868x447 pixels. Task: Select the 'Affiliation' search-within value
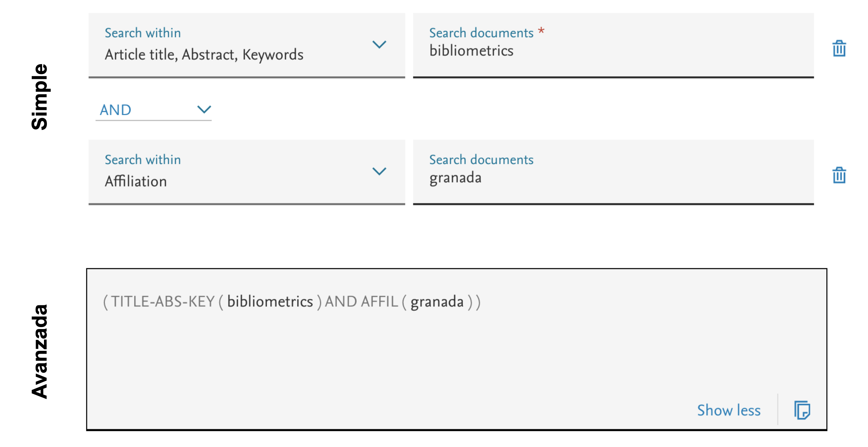click(x=135, y=181)
